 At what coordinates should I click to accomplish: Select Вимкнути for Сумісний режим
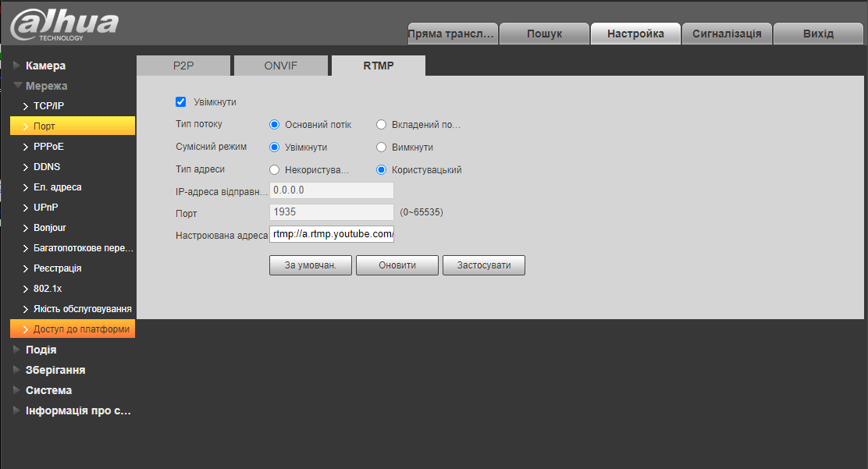tap(382, 147)
